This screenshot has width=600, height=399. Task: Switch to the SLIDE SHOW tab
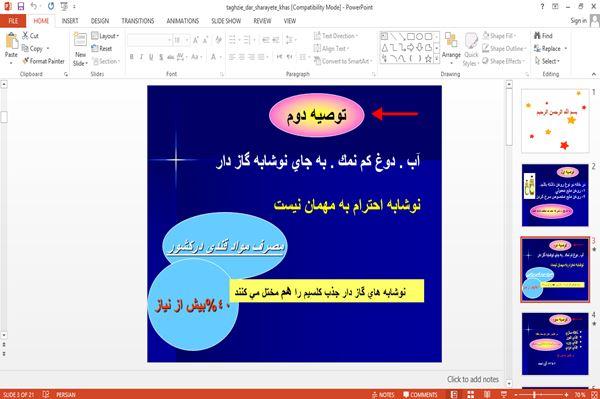click(226, 21)
